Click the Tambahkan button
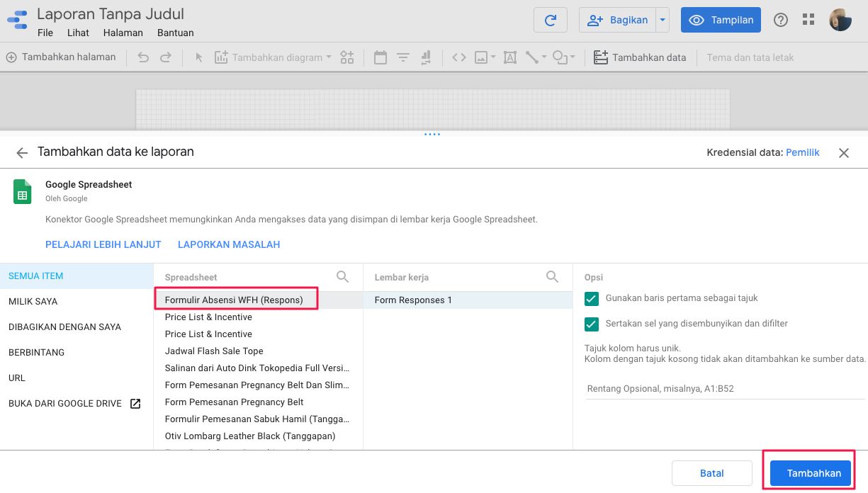The width and height of the screenshot is (868, 493). click(x=811, y=473)
